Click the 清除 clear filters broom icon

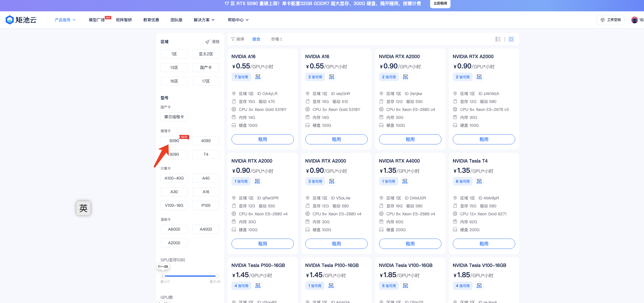208,42
